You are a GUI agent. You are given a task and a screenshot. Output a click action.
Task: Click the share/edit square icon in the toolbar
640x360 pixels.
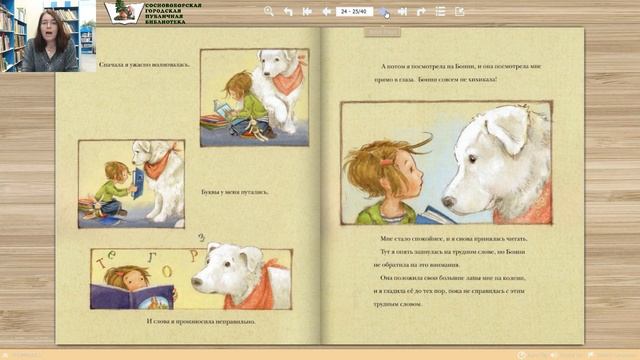point(460,11)
